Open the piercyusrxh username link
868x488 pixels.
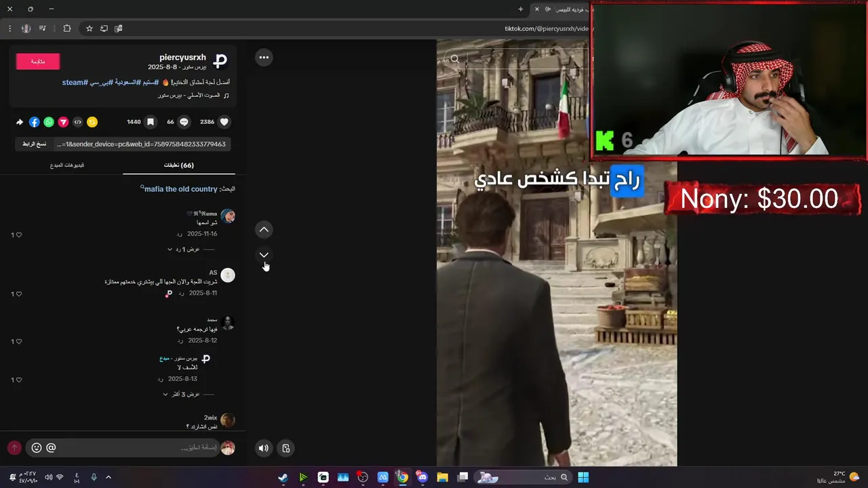(x=182, y=58)
